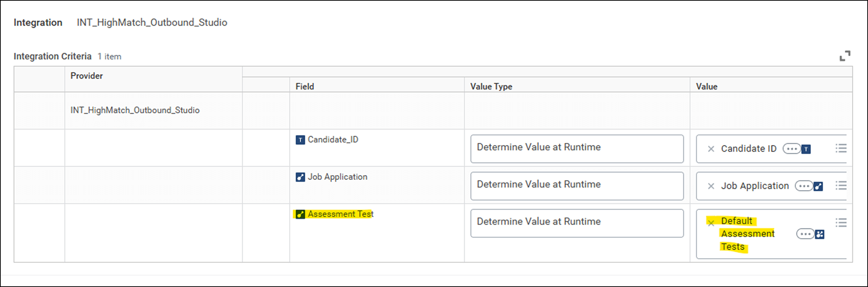This screenshot has height=287, width=868.
Task: Click the text-type icon beside Candidate_ID field
Action: [x=300, y=140]
